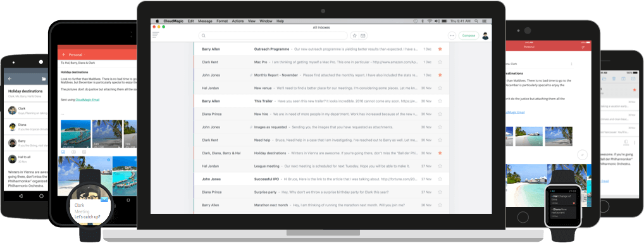Open Clark's message on the Android phone
Screen dimensions: 644x243
pos(27,110)
